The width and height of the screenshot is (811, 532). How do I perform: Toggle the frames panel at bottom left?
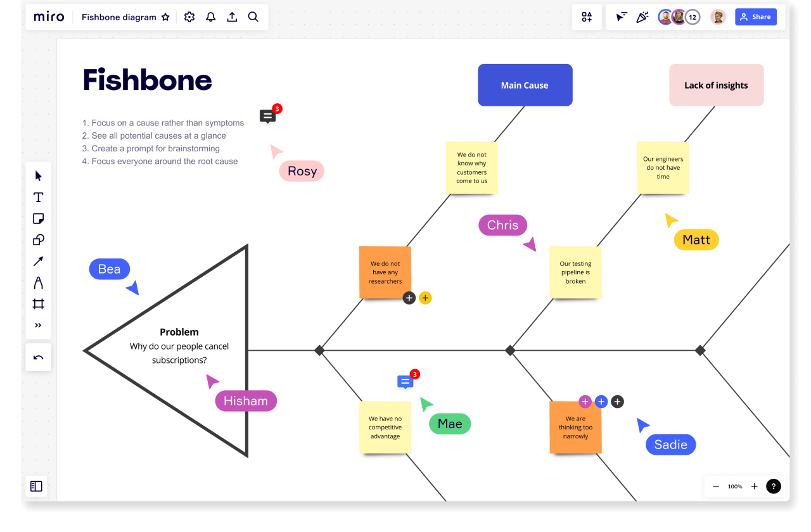36,486
